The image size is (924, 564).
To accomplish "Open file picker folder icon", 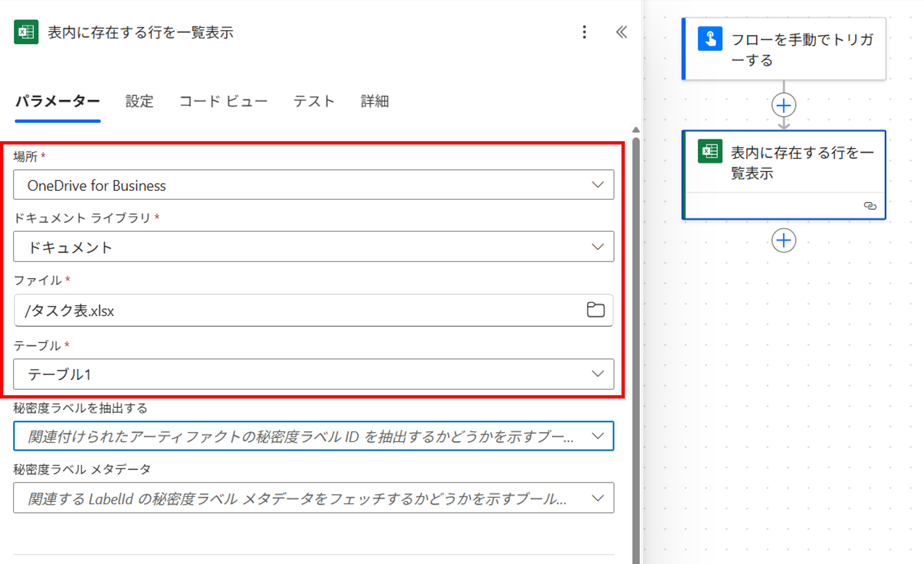I will click(596, 310).
